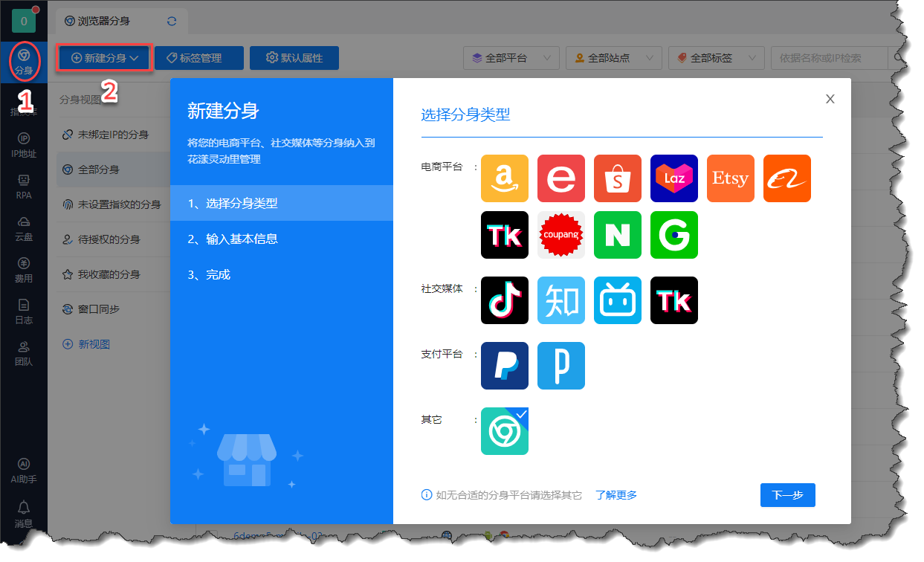Viewport: 924px width, 562px height.
Task: Add a 新视图 new view
Action: coord(87,344)
